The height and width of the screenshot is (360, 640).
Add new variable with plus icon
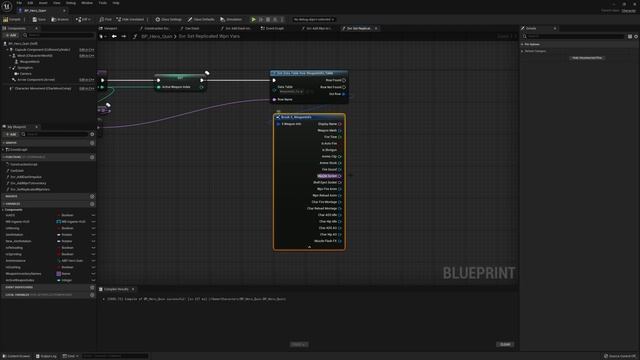tap(92, 204)
